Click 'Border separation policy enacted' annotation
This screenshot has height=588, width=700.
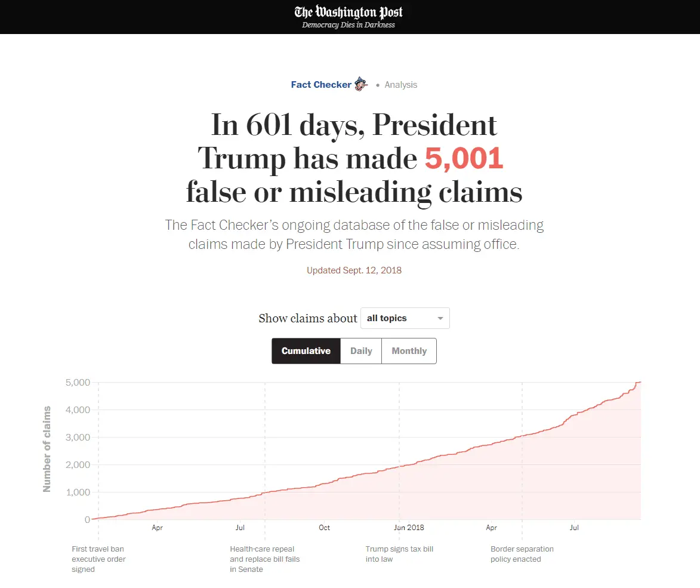(522, 554)
